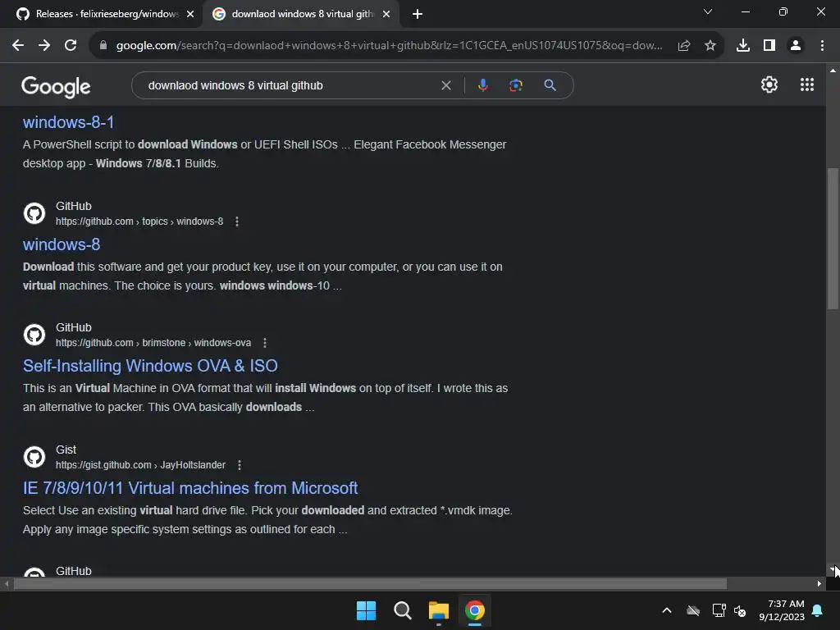Click GitHub favicon of brimstone result

click(x=34, y=335)
